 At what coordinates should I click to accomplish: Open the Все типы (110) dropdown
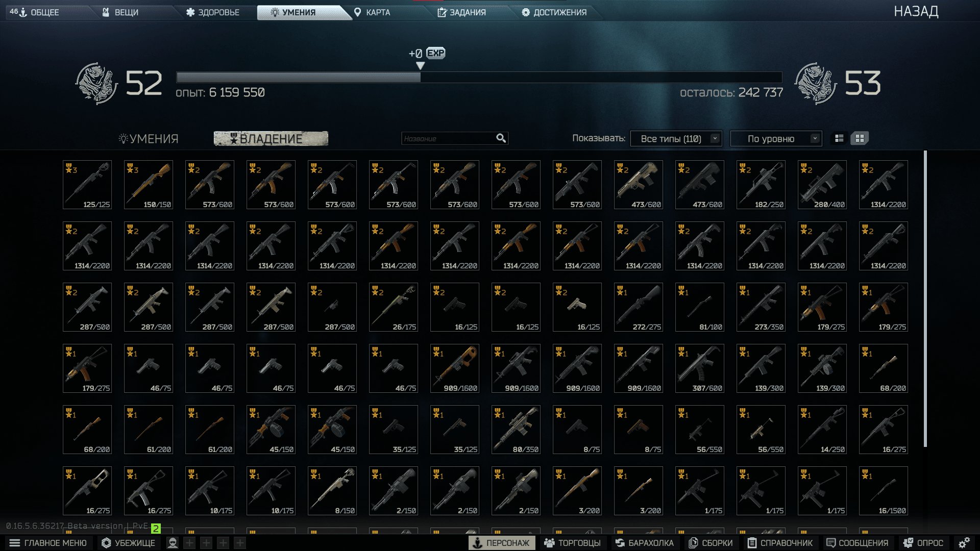pos(676,139)
